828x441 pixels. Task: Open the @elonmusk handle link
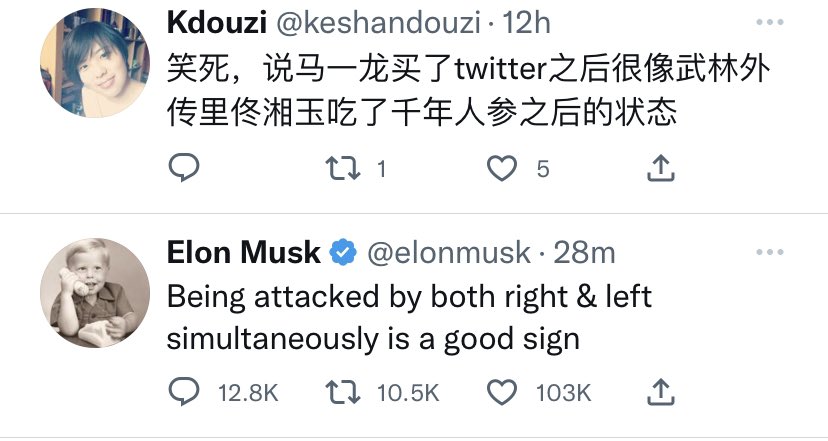pyautogui.click(x=449, y=253)
